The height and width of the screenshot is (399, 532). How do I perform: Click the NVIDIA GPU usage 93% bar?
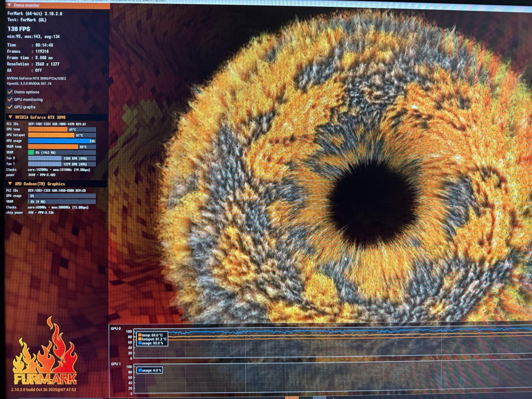pos(62,141)
